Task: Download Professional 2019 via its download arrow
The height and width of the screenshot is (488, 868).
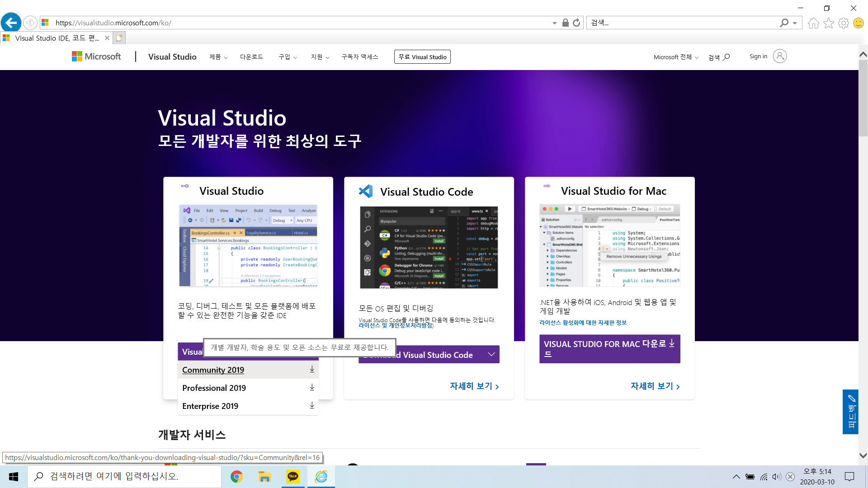Action: tap(312, 388)
